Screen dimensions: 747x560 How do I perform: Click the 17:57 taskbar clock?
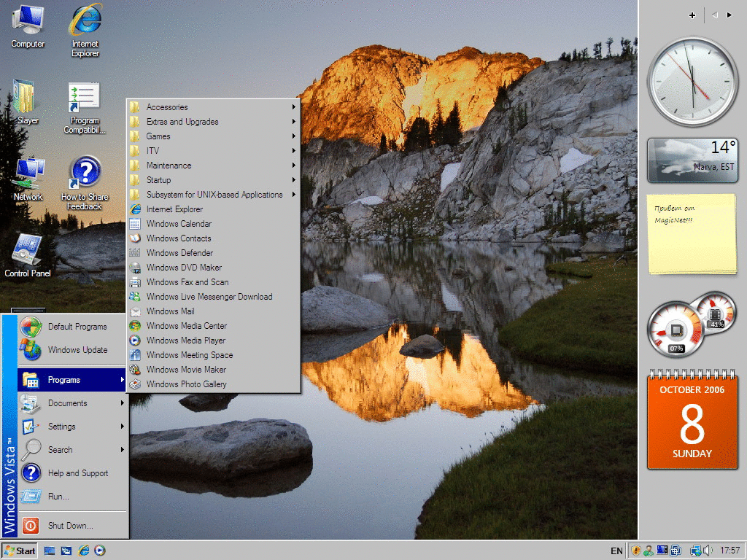(729, 551)
